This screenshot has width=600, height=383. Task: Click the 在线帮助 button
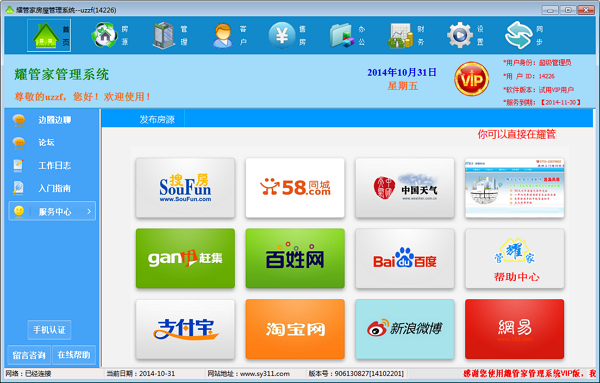click(74, 355)
